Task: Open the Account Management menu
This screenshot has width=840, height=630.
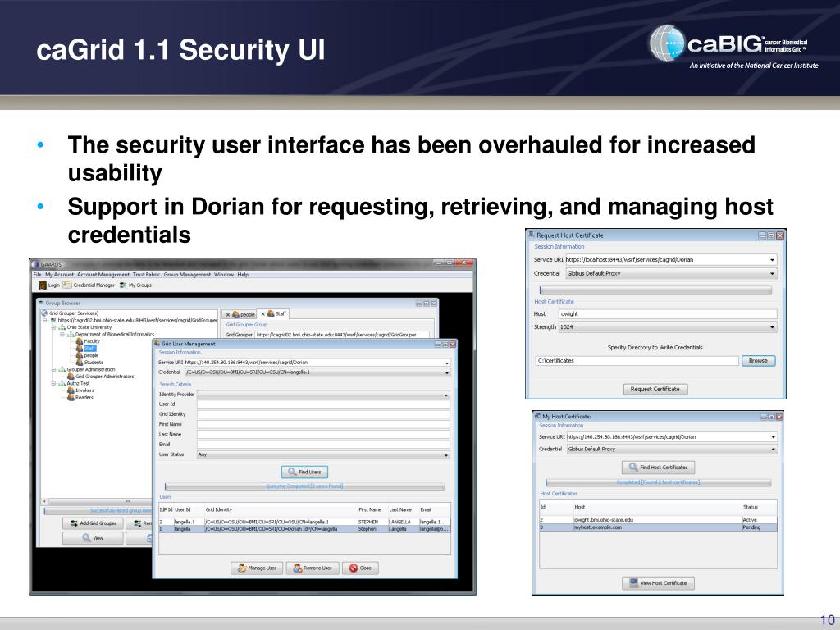Action: click(x=103, y=274)
